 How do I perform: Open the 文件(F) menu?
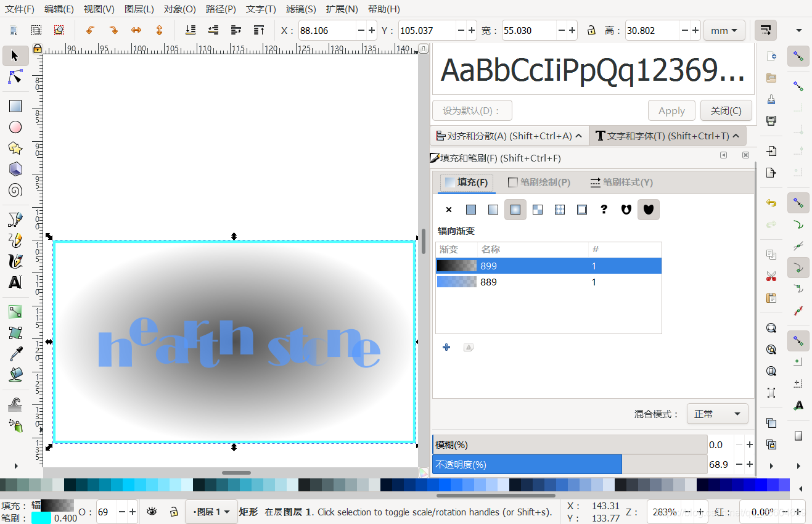click(x=20, y=9)
